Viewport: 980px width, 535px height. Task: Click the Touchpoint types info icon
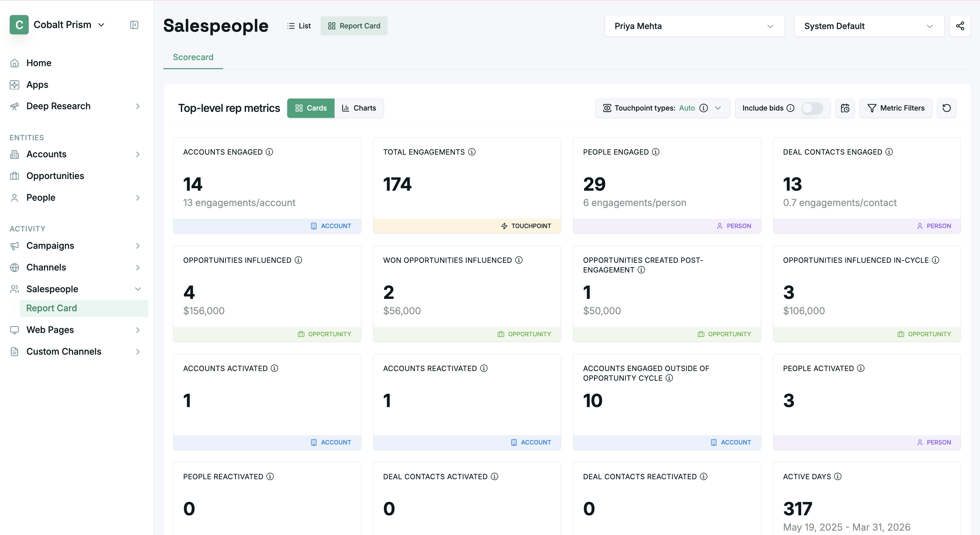pos(704,108)
